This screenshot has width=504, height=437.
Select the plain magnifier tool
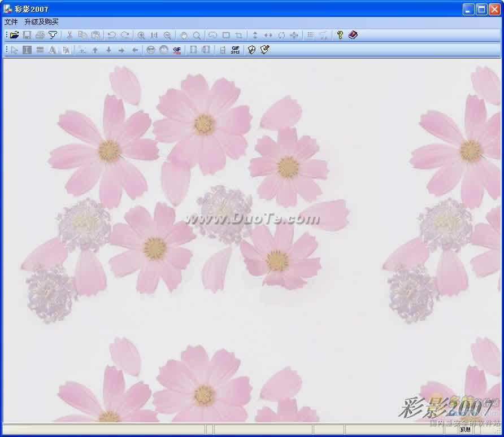(197, 36)
